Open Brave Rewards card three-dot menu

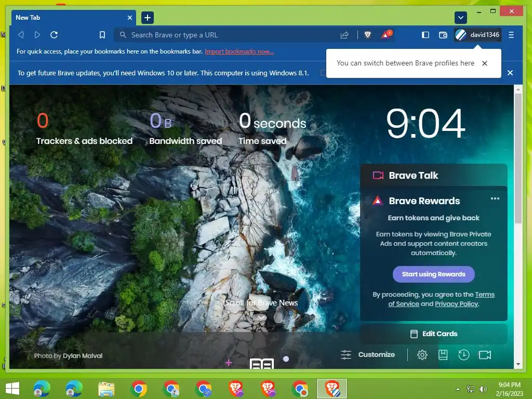[x=495, y=198]
